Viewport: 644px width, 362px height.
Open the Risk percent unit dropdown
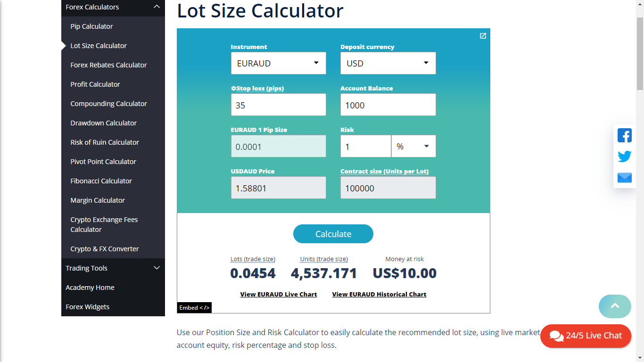pyautogui.click(x=413, y=147)
